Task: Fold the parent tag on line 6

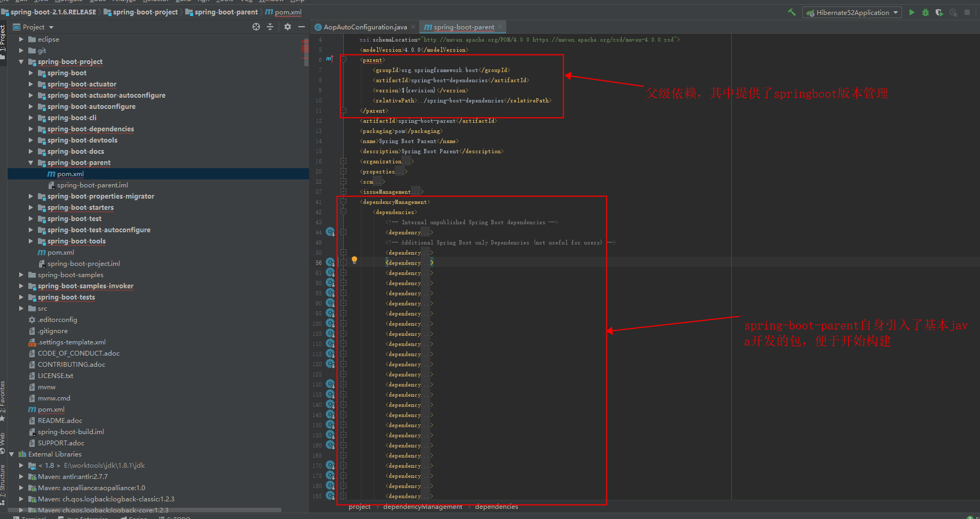Action: pyautogui.click(x=344, y=60)
